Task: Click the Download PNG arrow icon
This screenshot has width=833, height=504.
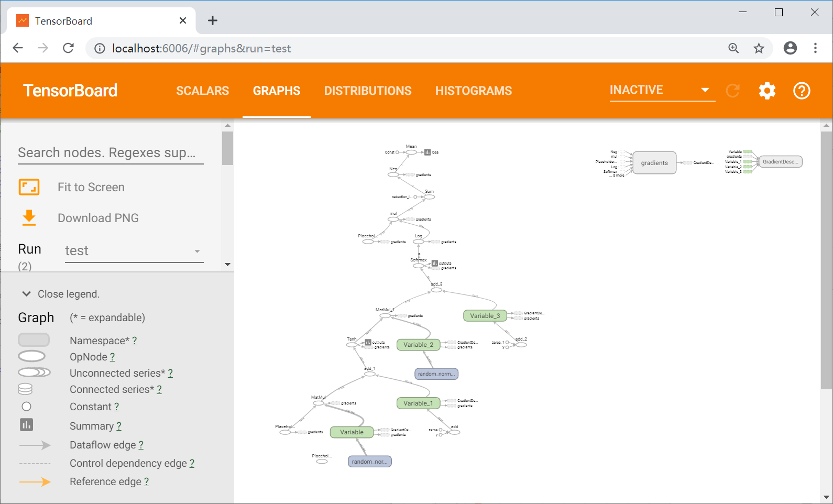Action: [x=29, y=217]
